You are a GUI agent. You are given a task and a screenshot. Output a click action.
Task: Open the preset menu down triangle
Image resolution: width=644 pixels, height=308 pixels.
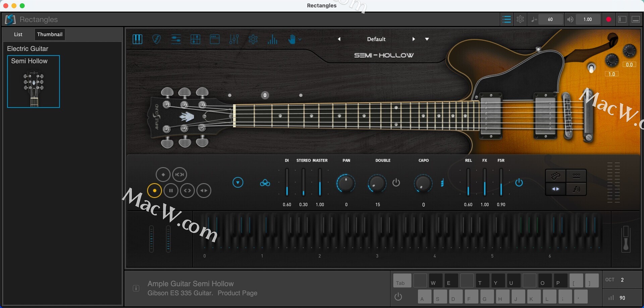[427, 39]
